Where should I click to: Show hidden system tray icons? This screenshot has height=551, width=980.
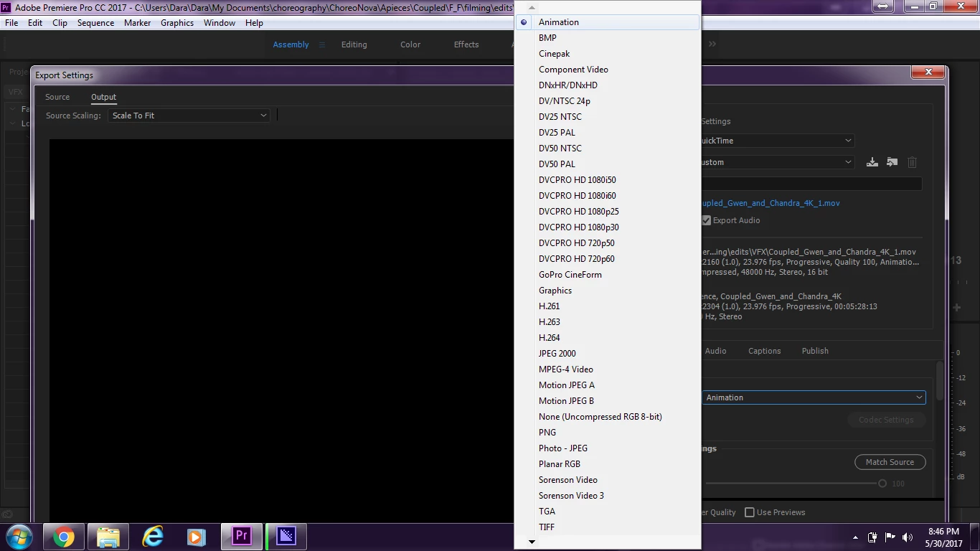coord(855,537)
